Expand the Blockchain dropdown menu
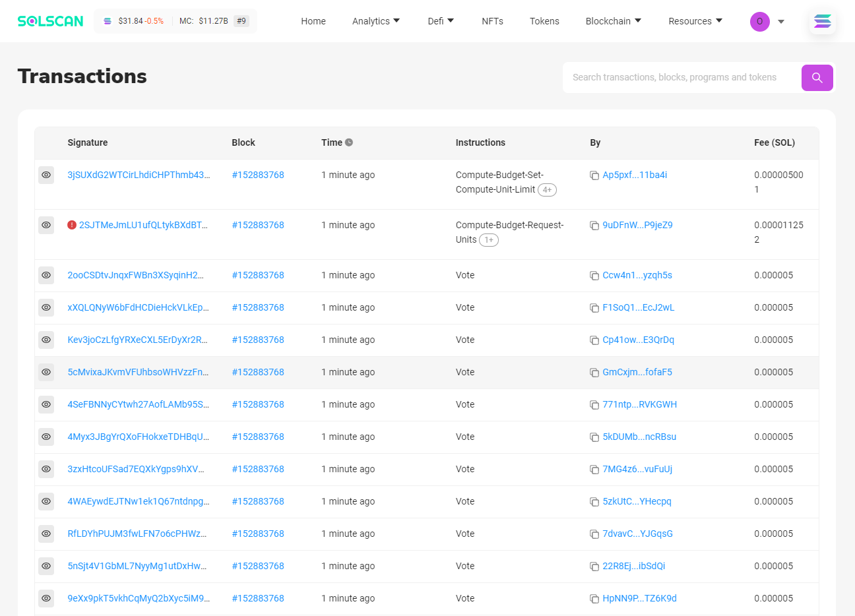The width and height of the screenshot is (855, 616). [613, 21]
